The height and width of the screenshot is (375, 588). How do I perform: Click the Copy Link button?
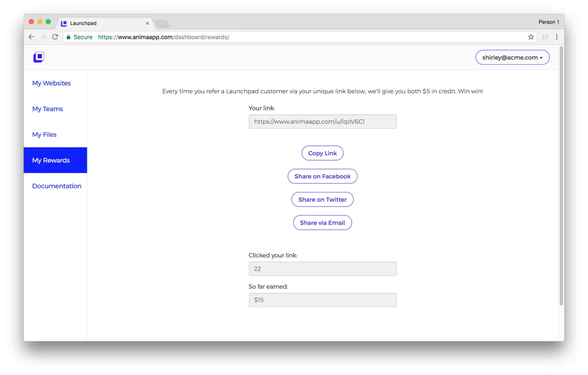[x=322, y=153]
